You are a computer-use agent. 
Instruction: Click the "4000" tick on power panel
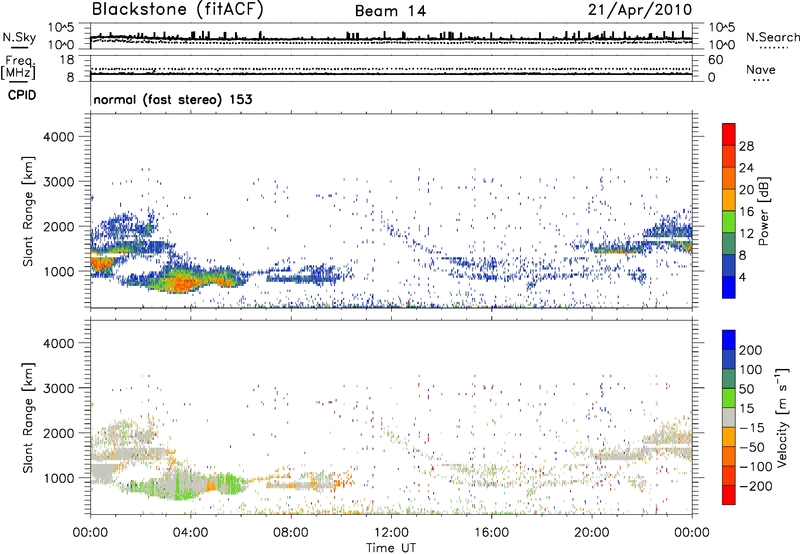(58, 137)
